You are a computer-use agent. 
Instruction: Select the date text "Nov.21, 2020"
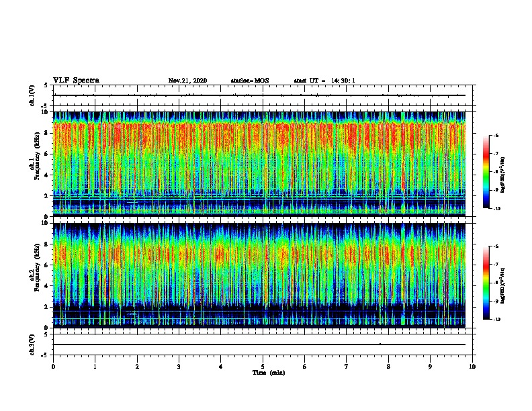pyautogui.click(x=187, y=81)
